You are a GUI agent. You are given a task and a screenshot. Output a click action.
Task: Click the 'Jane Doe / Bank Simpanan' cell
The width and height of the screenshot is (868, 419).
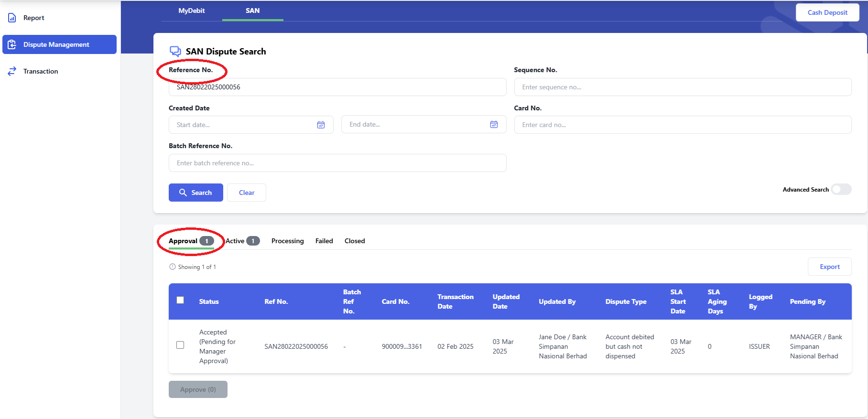563,346
